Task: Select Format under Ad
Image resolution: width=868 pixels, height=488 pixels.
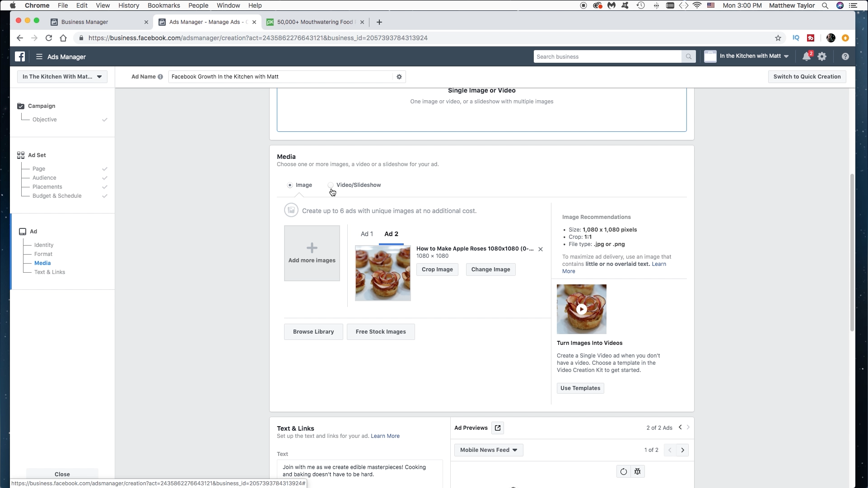Action: tap(43, 254)
